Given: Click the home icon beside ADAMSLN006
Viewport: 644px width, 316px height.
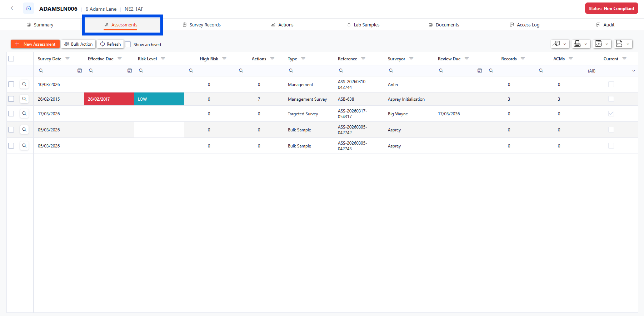Looking at the screenshot, I should tap(29, 8).
